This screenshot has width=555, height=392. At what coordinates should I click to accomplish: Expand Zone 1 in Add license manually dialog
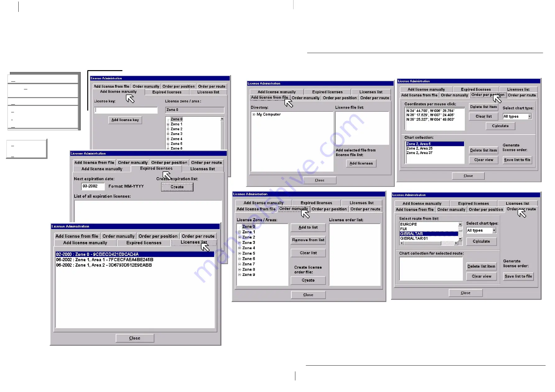pyautogui.click(x=168, y=124)
